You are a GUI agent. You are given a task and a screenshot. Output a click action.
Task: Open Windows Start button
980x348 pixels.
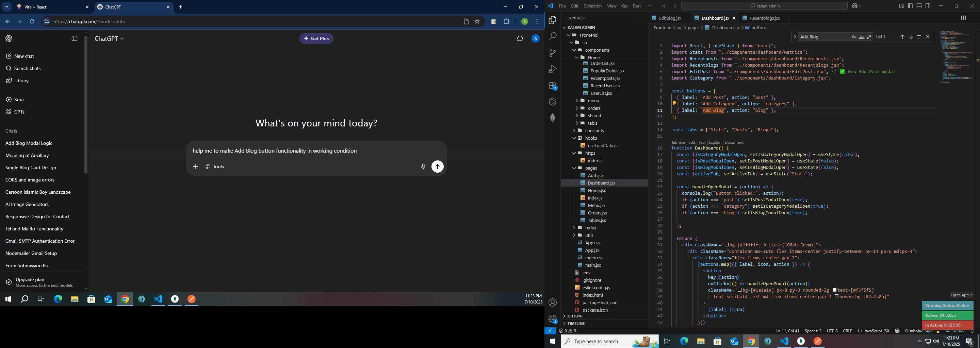point(552,342)
